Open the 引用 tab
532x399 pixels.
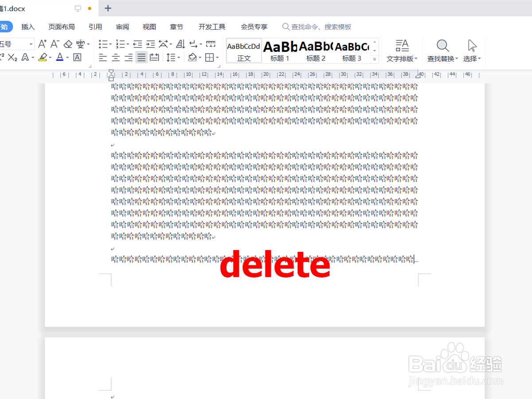pos(95,27)
